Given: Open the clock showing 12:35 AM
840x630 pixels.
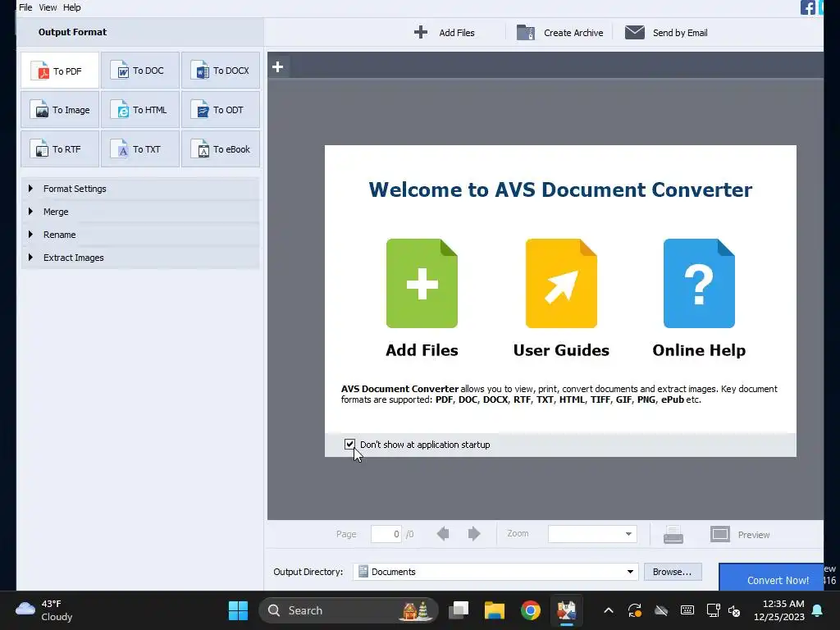Looking at the screenshot, I should (x=779, y=610).
